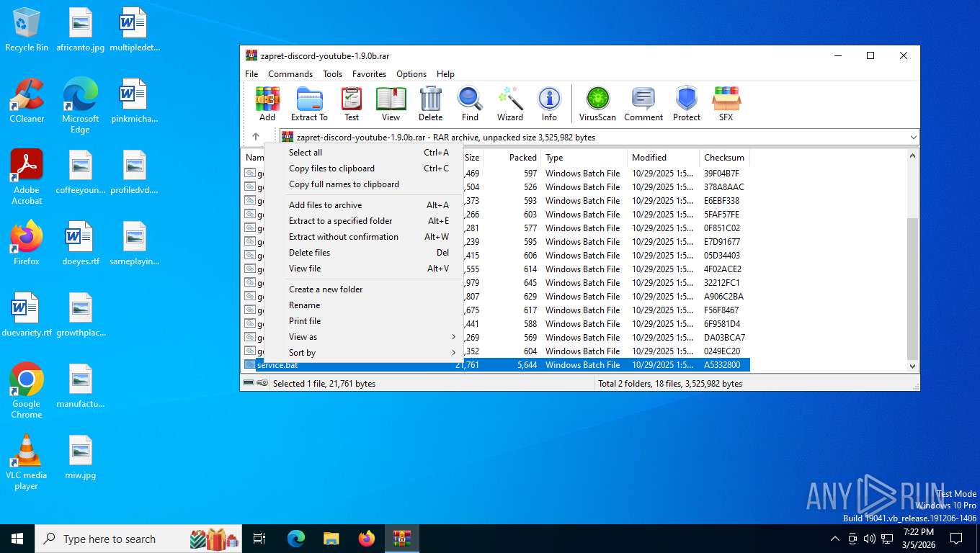Click the Delete trash icon
Screen dimensions: 980x553
pos(430,104)
